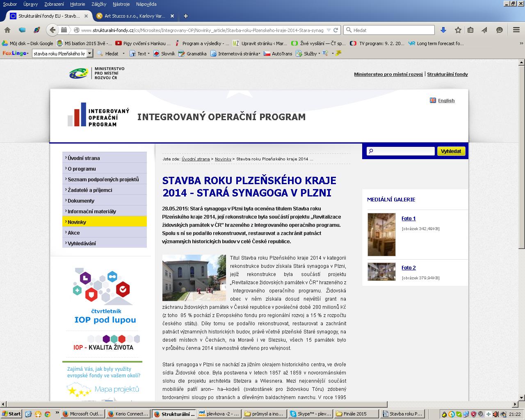525x420 pixels.
Task: Switch the site language to English
Action: [x=446, y=100]
